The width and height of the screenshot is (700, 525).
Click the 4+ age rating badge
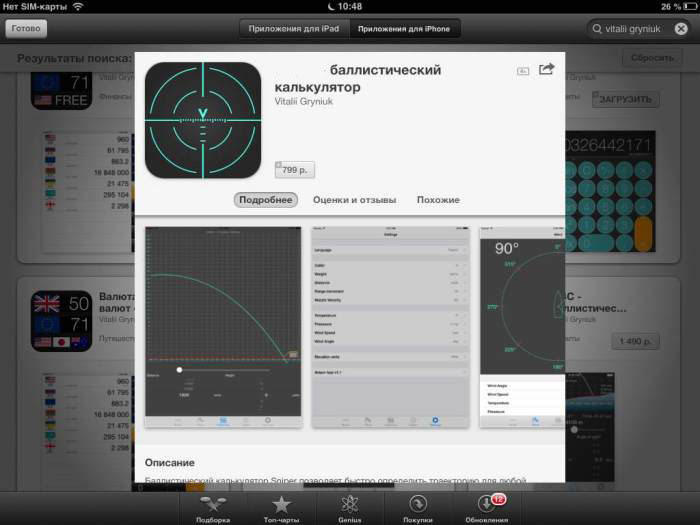click(523, 71)
